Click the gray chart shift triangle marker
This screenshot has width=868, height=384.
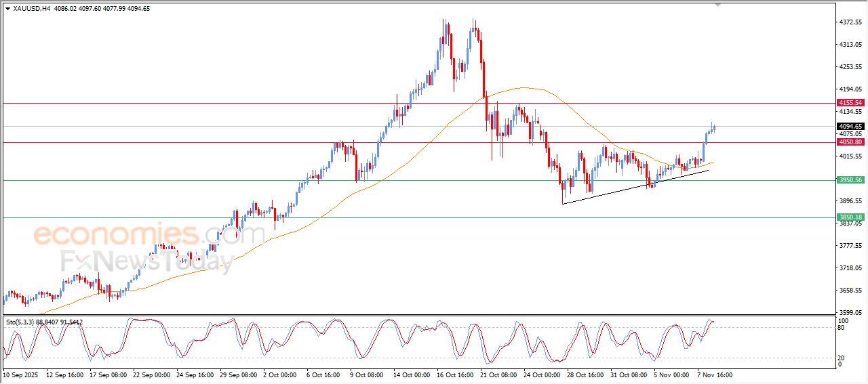pos(718,5)
